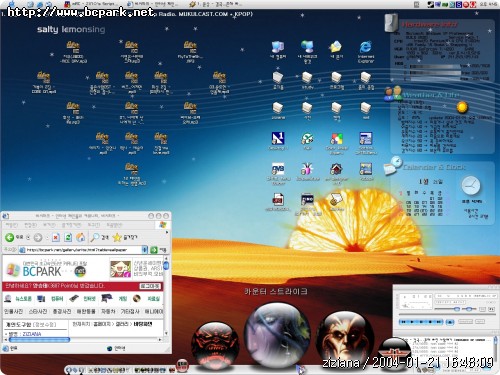The height and width of the screenshot is (375, 500).
Task: Open the 파일 menu in browser
Action: click(11, 225)
